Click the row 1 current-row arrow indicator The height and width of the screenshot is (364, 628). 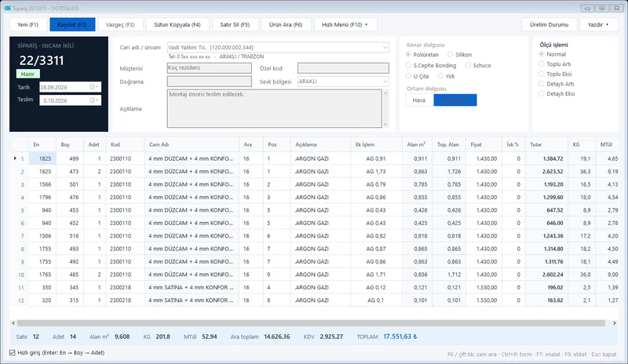click(x=15, y=158)
